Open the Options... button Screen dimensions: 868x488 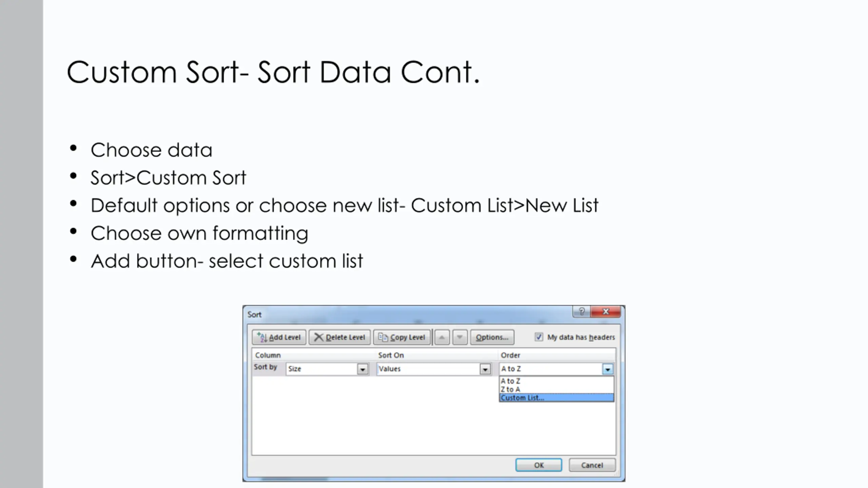pyautogui.click(x=492, y=337)
